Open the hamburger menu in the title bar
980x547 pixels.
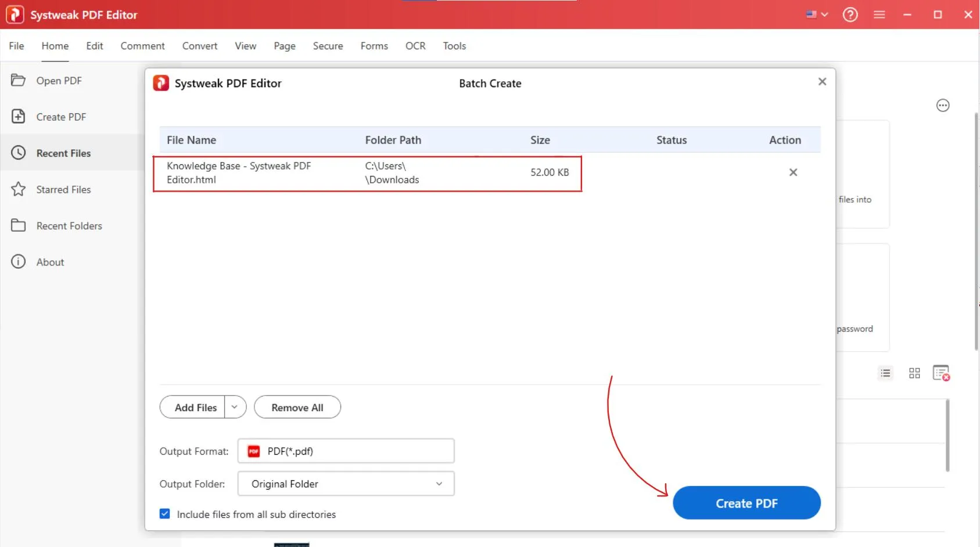pos(880,15)
